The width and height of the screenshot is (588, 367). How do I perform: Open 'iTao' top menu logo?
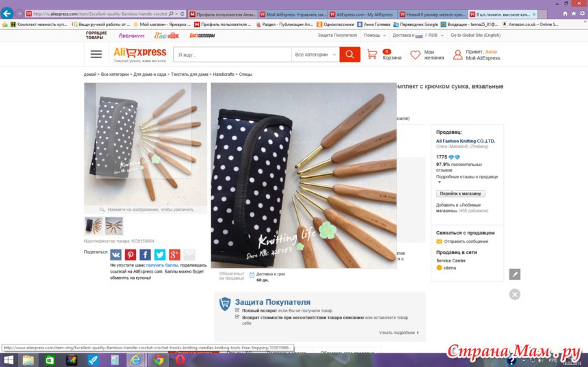tap(167, 36)
